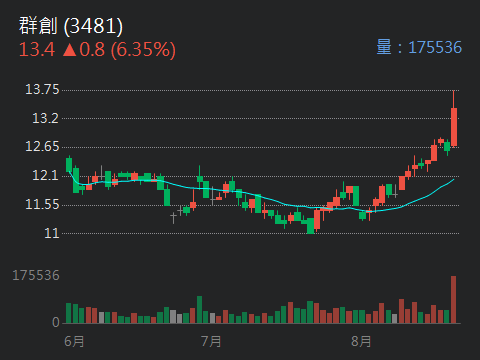Click the 7月 month label
Image resolution: width=480 pixels, height=360 pixels.
click(x=211, y=341)
